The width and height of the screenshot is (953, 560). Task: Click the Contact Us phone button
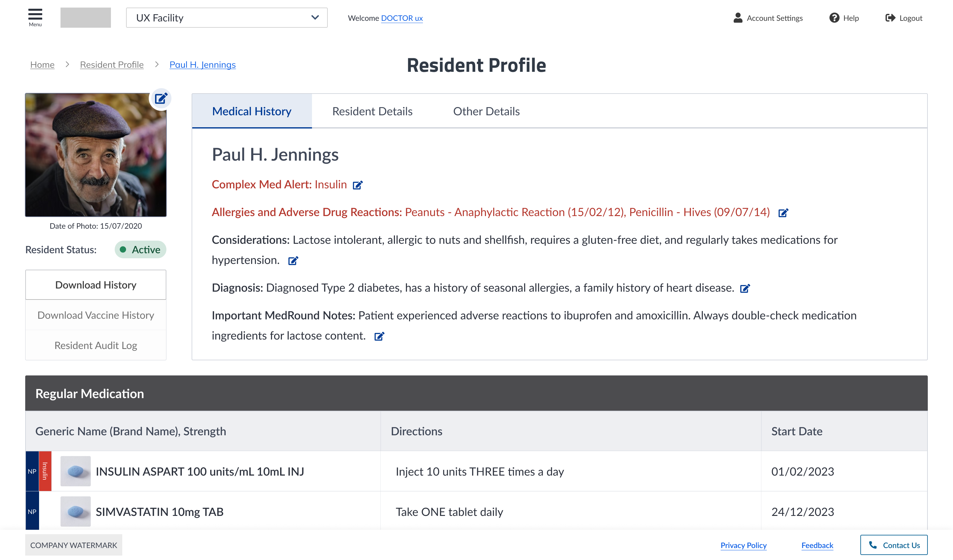pos(894,545)
